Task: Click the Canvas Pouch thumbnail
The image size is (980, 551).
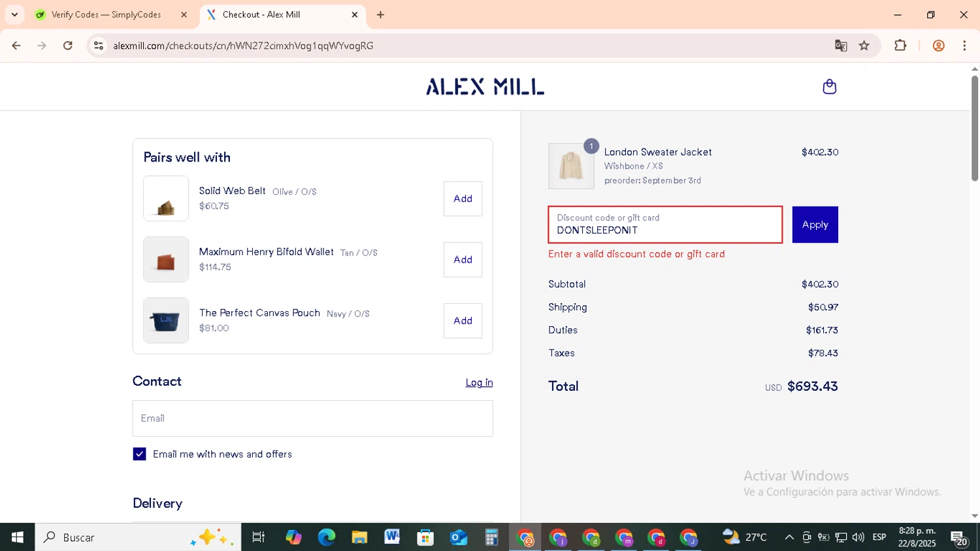Action: [166, 320]
